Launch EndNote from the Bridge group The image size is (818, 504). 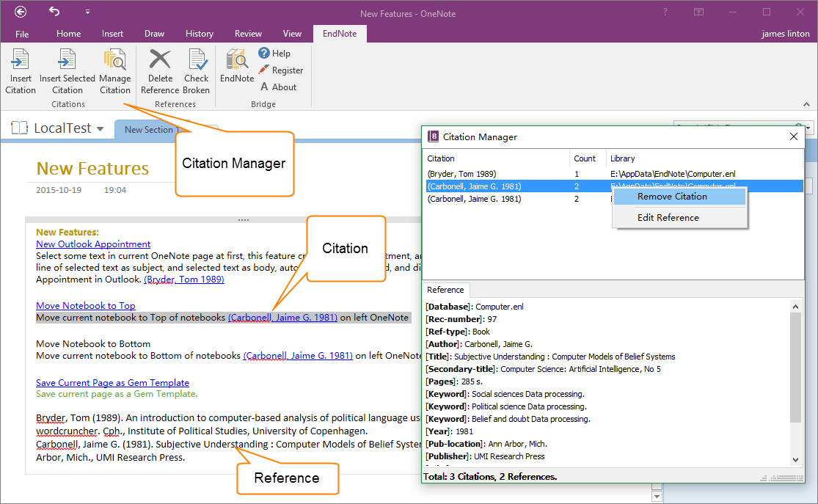(x=237, y=66)
